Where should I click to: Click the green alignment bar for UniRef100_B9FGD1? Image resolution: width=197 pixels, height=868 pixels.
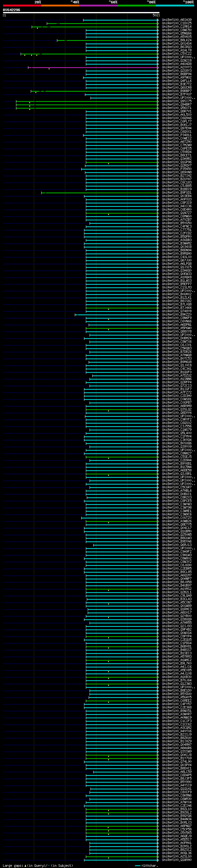pyautogui.click(x=100, y=193)
